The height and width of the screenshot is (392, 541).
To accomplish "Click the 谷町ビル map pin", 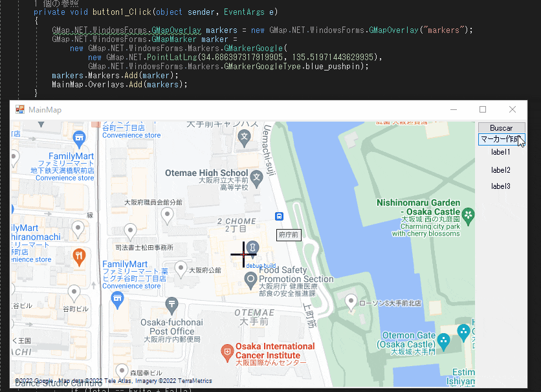I will tap(74, 294).
